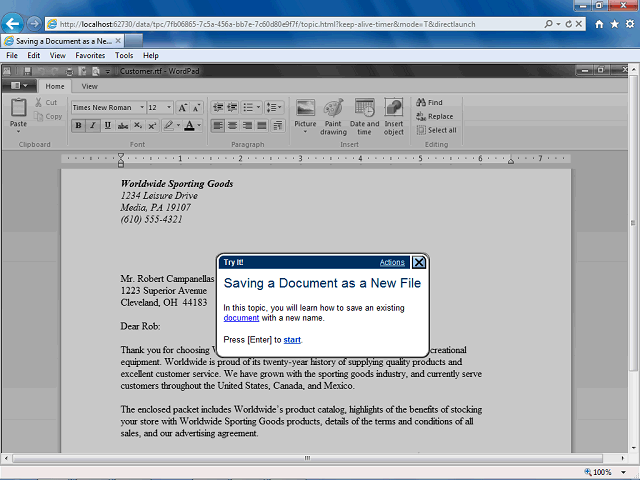Click the increase indent icon
Image resolution: width=640 pixels, height=480 pixels.
232,108
